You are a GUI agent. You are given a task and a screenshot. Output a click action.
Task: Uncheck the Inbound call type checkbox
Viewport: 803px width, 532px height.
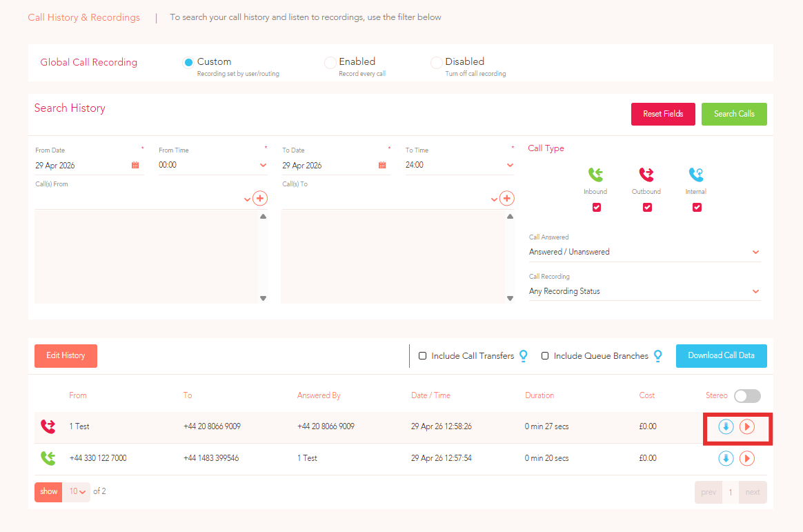[x=597, y=208]
